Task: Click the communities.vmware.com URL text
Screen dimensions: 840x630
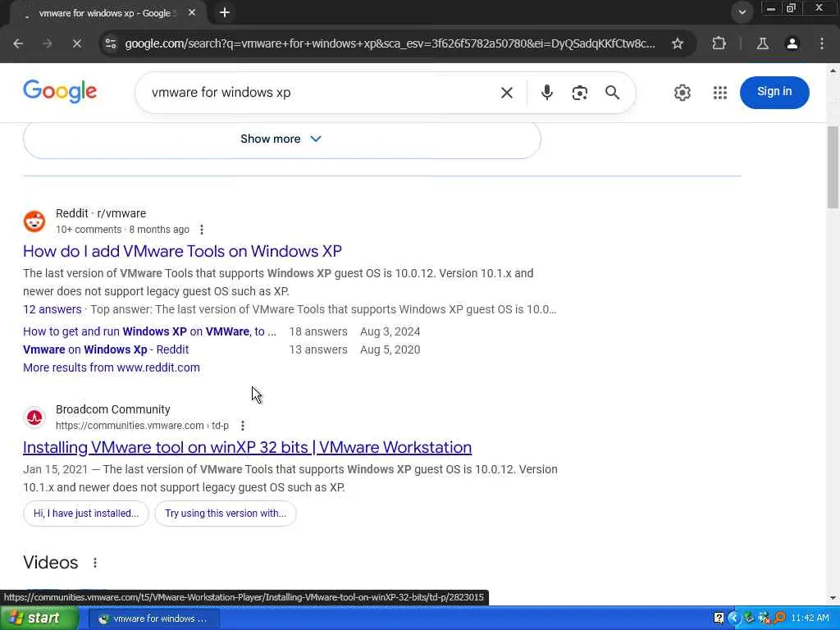Action: (x=142, y=426)
